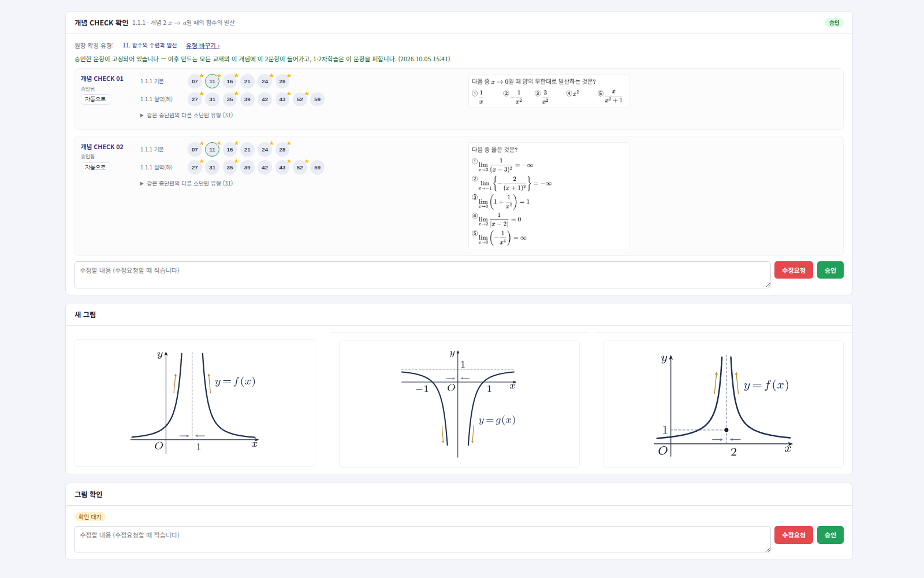Click the 승인 status badge in header
924x578 pixels.
[834, 23]
